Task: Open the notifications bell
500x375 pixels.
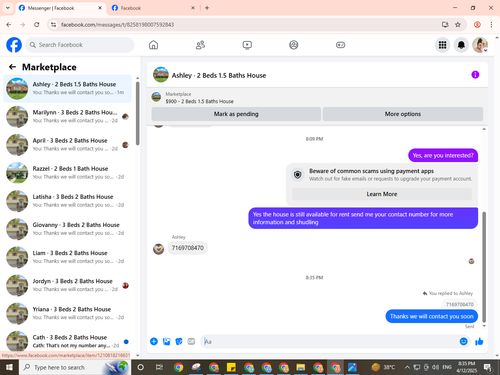Action: pyautogui.click(x=461, y=45)
